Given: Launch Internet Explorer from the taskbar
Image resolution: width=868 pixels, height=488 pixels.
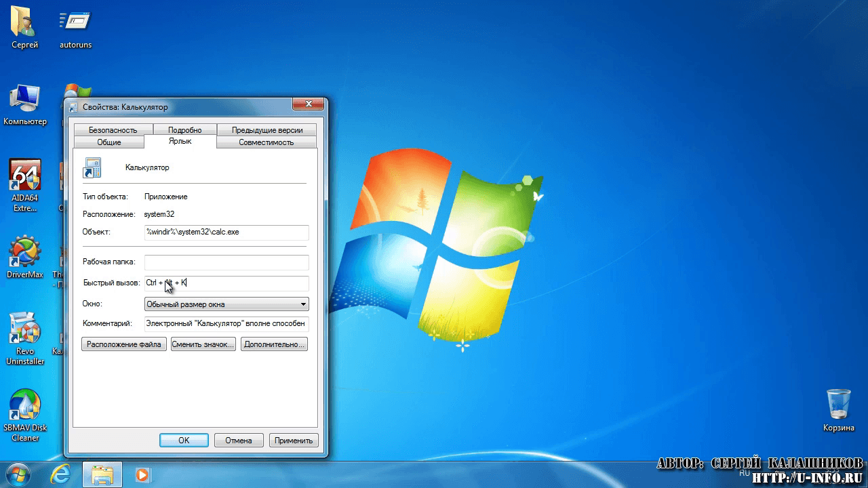Looking at the screenshot, I should coord(60,474).
